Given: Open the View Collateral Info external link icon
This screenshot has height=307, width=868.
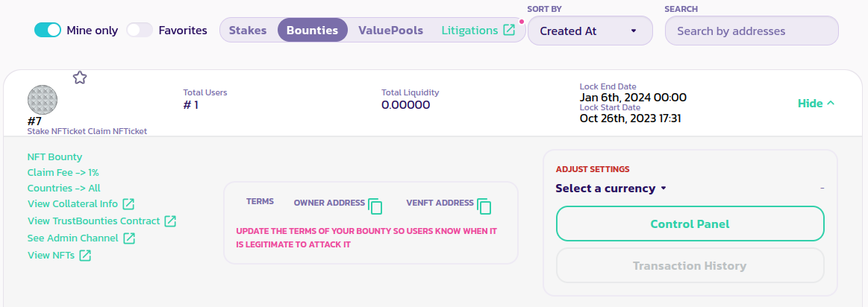Looking at the screenshot, I should 128,204.
